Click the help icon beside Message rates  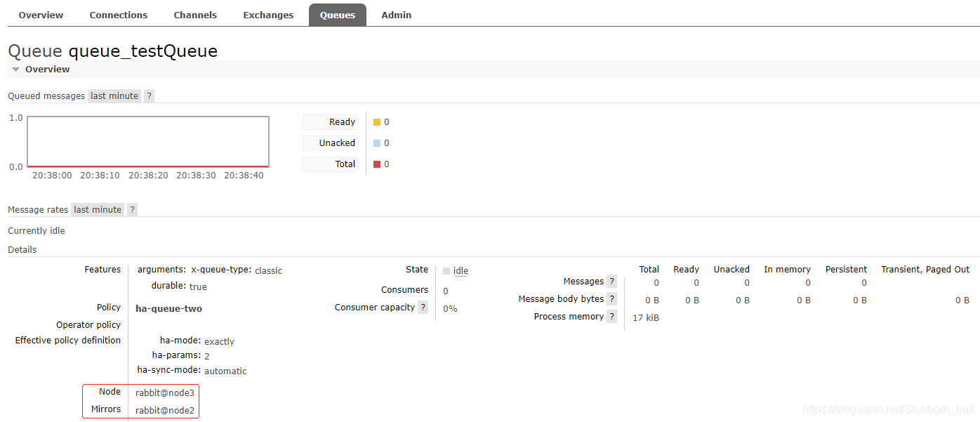pyautogui.click(x=132, y=210)
